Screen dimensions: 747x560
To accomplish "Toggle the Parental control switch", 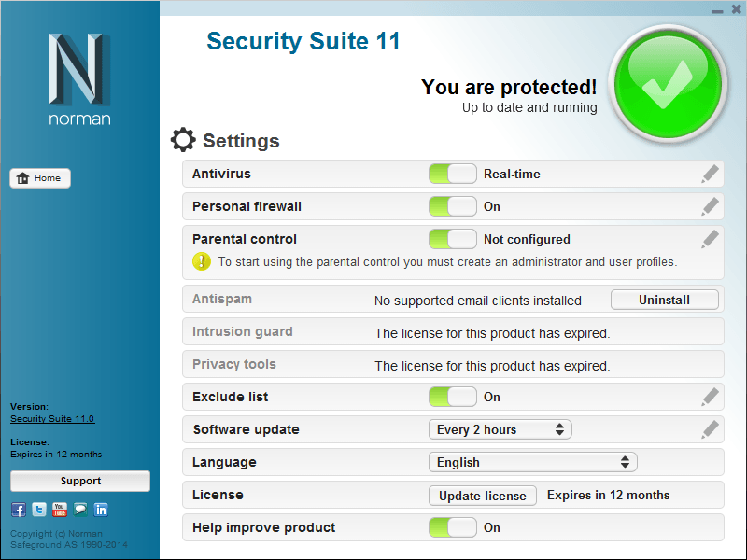I will click(x=452, y=239).
